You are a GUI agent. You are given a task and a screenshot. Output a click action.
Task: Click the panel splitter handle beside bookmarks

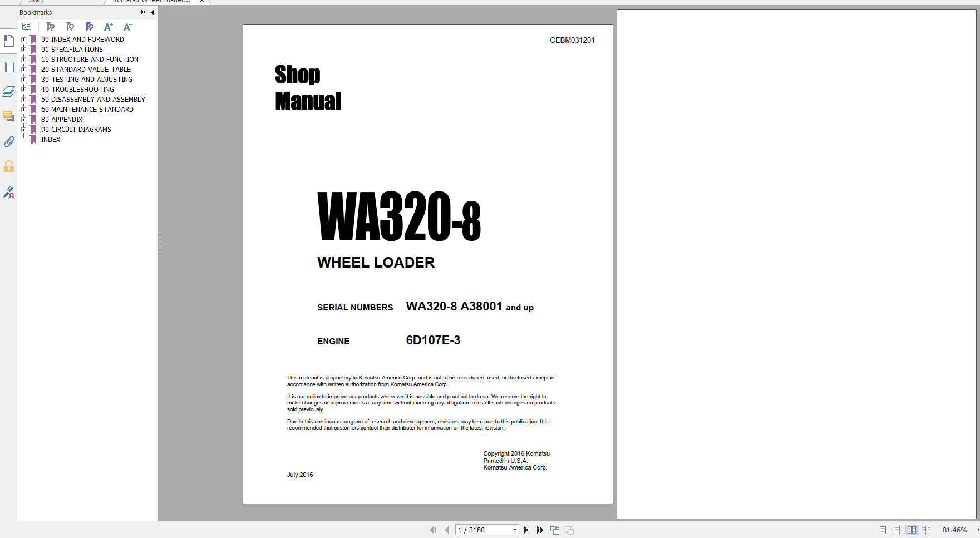(x=160, y=243)
